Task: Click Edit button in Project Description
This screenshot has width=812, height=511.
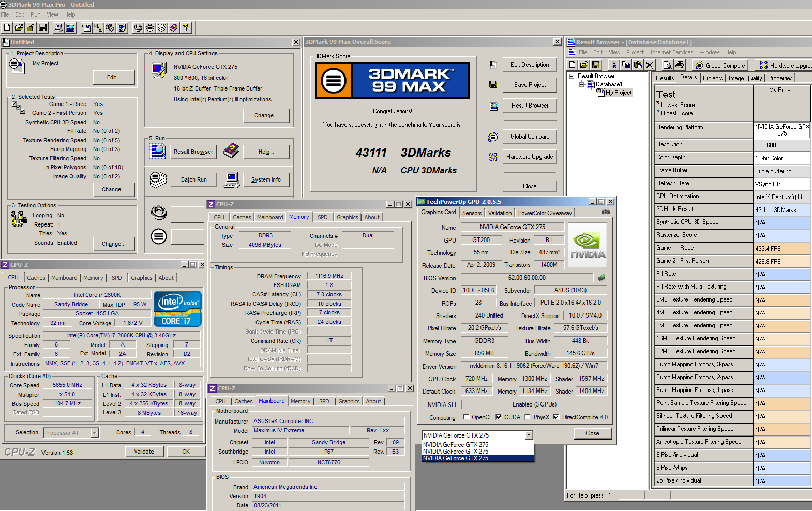Action: click(x=113, y=77)
